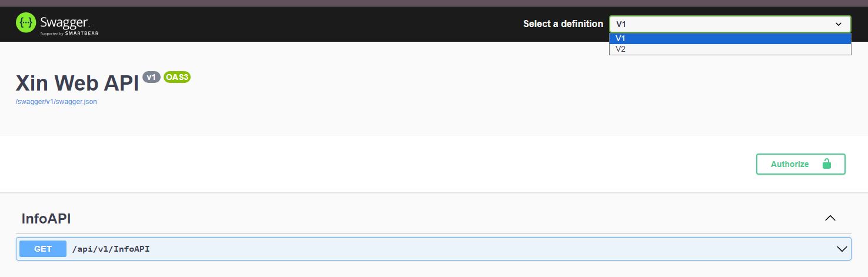Click the InfoAPI tag heading
The width and height of the screenshot is (868, 277).
click(x=46, y=219)
